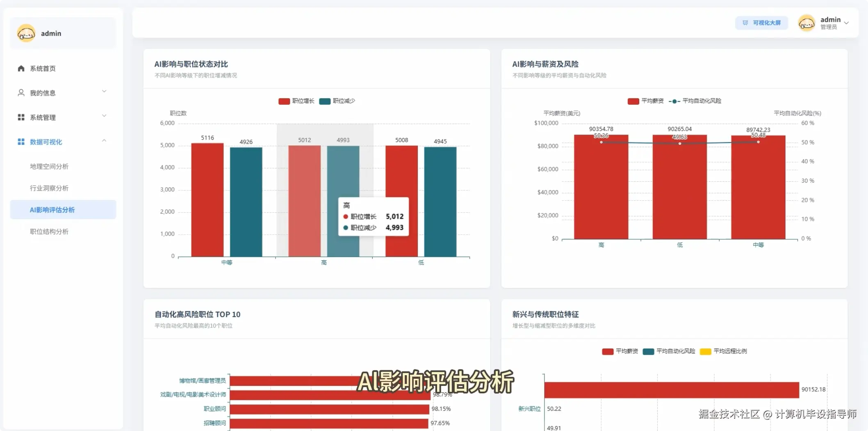Screen dimensions: 868x431
Task: Click the 博物馆/画廊管理员 axis label
Action: (203, 381)
